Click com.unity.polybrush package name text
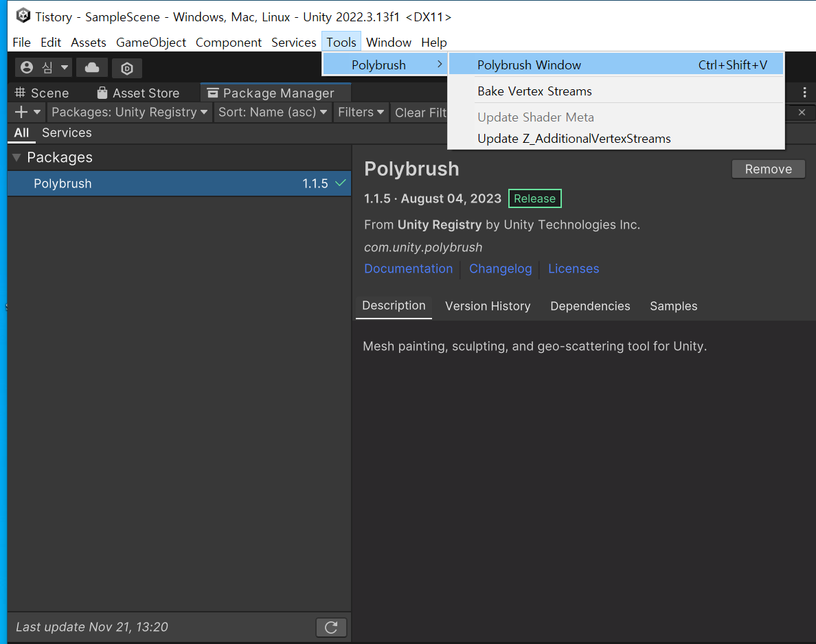 [423, 247]
